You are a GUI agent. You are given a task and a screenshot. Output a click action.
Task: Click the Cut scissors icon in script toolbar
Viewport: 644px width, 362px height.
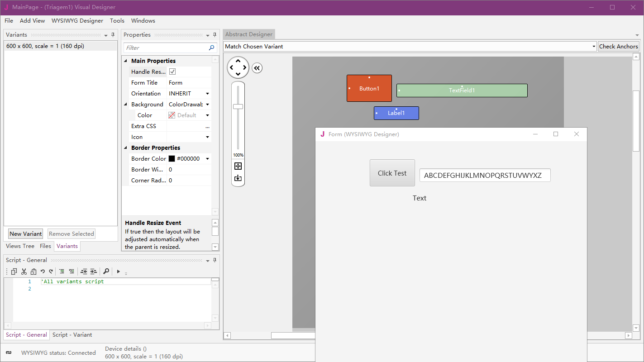(x=24, y=271)
